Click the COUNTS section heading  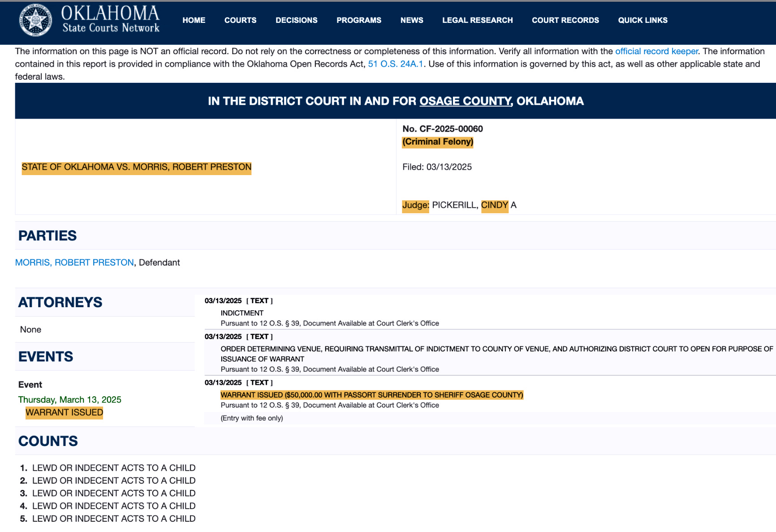pyautogui.click(x=48, y=441)
